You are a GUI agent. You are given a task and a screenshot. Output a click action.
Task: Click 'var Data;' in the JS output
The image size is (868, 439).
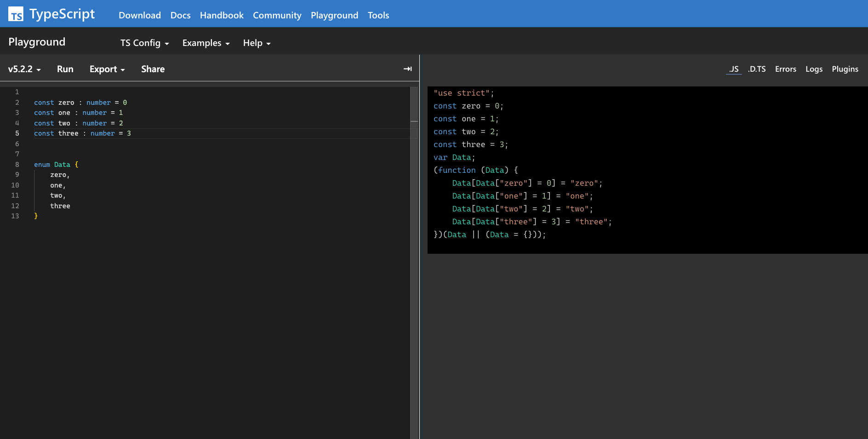[454, 157]
